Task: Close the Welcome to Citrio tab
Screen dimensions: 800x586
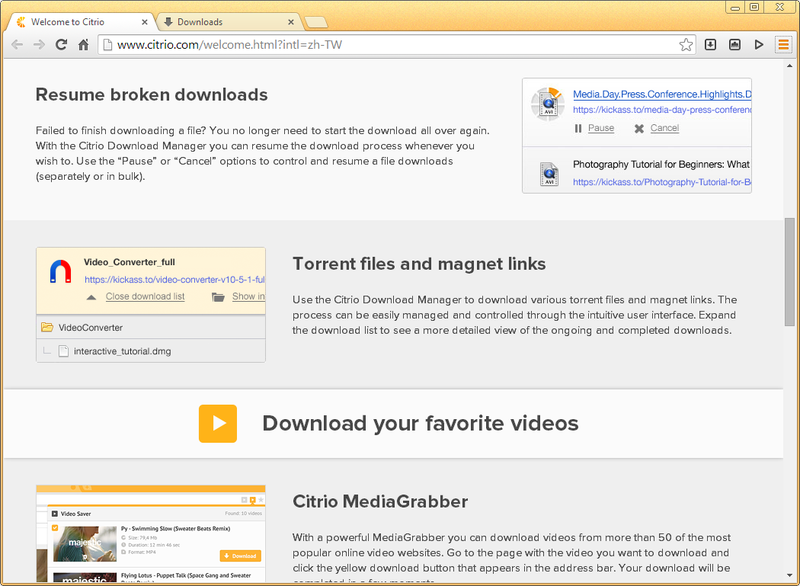Action: [144, 22]
